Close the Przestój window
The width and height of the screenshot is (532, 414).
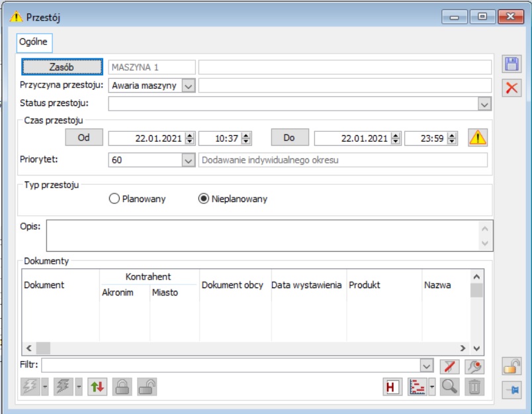tap(511, 17)
